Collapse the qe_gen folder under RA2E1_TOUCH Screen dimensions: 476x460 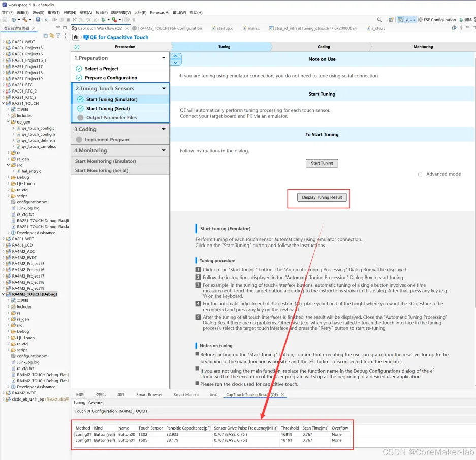pos(8,122)
